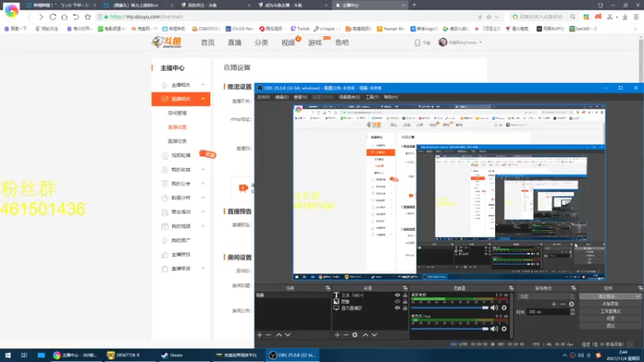Toggle visibility of 显示器采集 source

(x=397, y=308)
